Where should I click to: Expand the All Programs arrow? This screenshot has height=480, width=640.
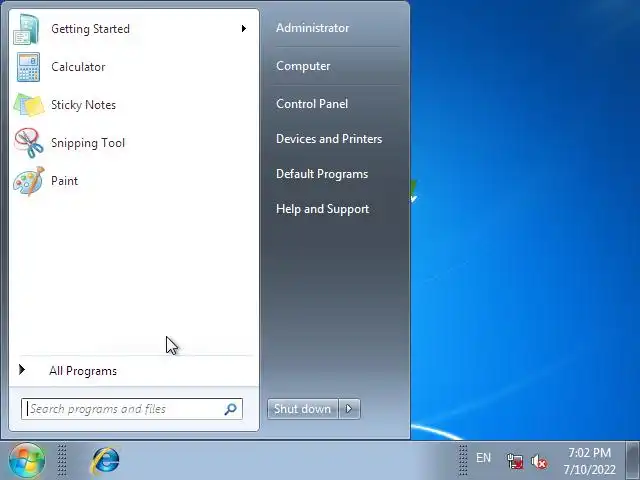22,370
